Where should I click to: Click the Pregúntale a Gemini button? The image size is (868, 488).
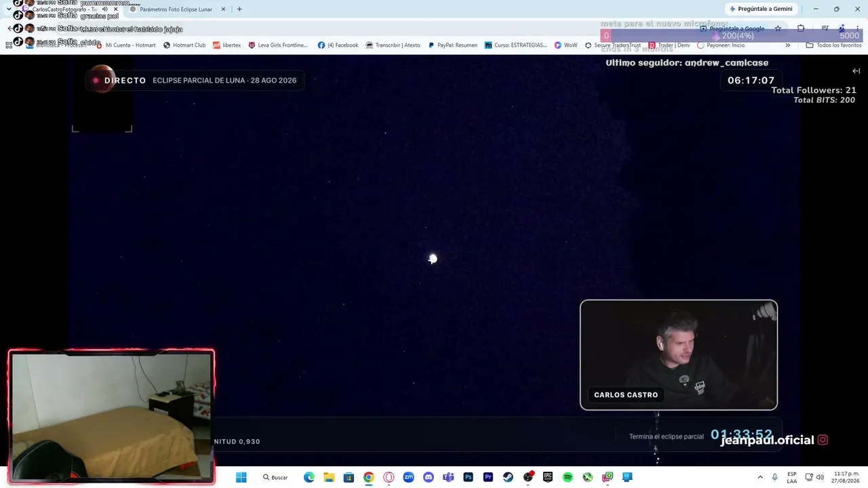[x=761, y=9]
